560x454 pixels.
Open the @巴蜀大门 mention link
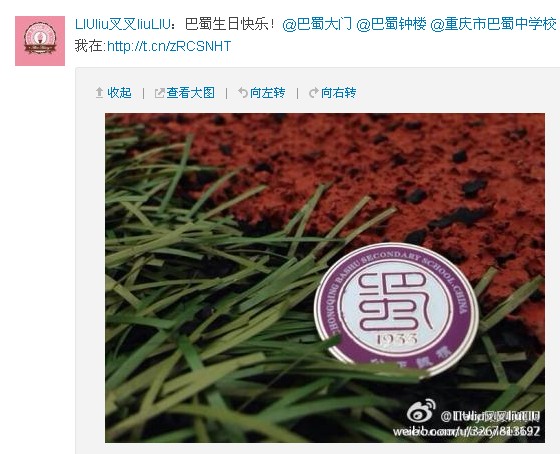coord(317,24)
